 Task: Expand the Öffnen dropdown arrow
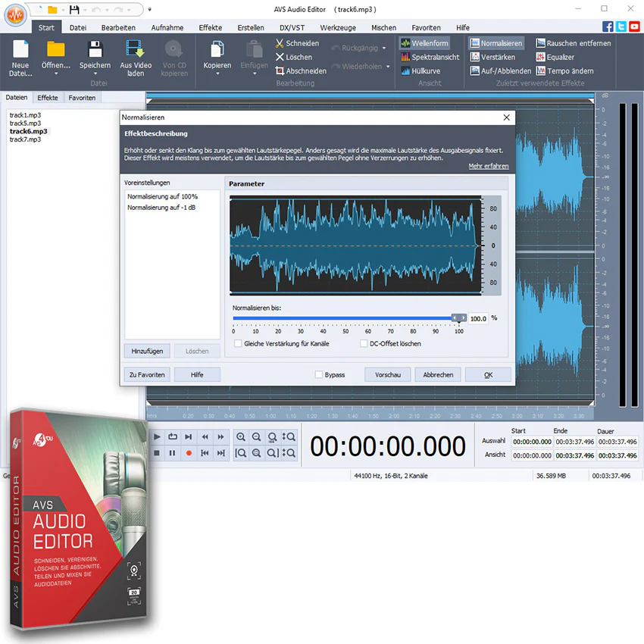[56, 74]
